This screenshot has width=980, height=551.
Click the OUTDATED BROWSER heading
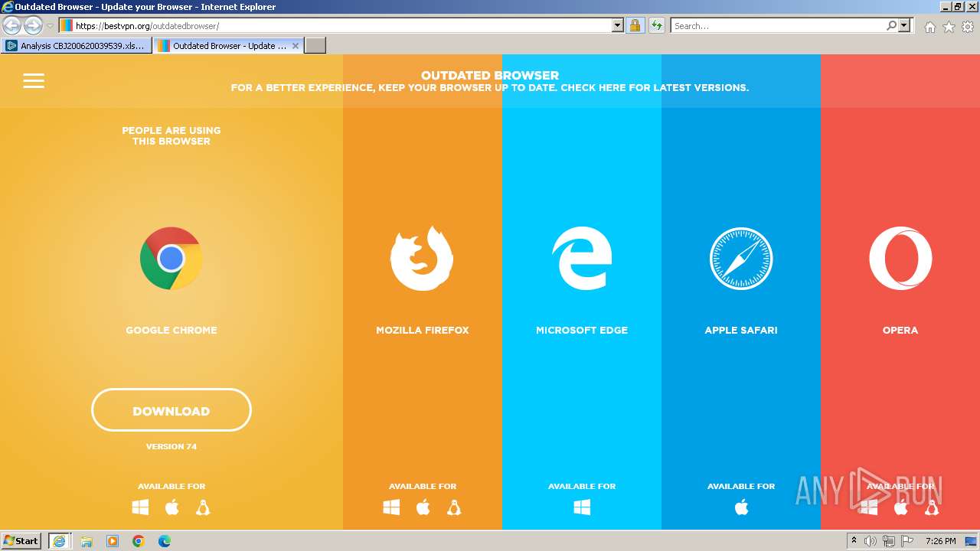[x=490, y=76]
